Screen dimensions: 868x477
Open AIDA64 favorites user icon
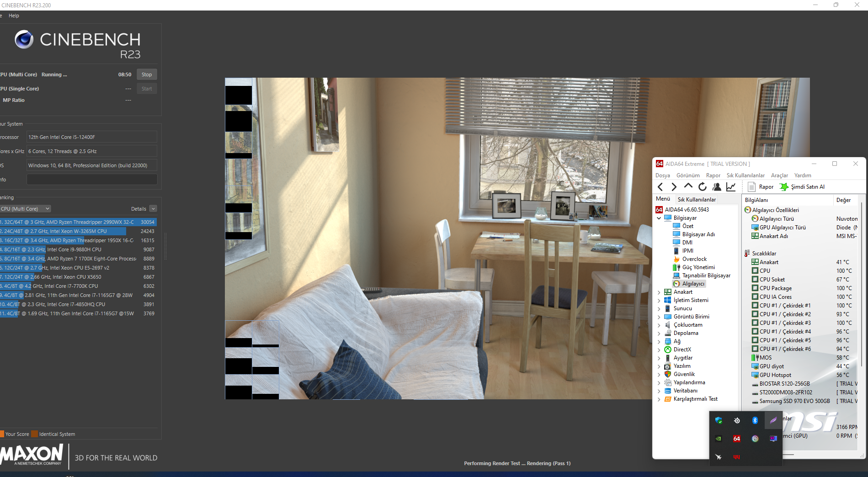(717, 187)
